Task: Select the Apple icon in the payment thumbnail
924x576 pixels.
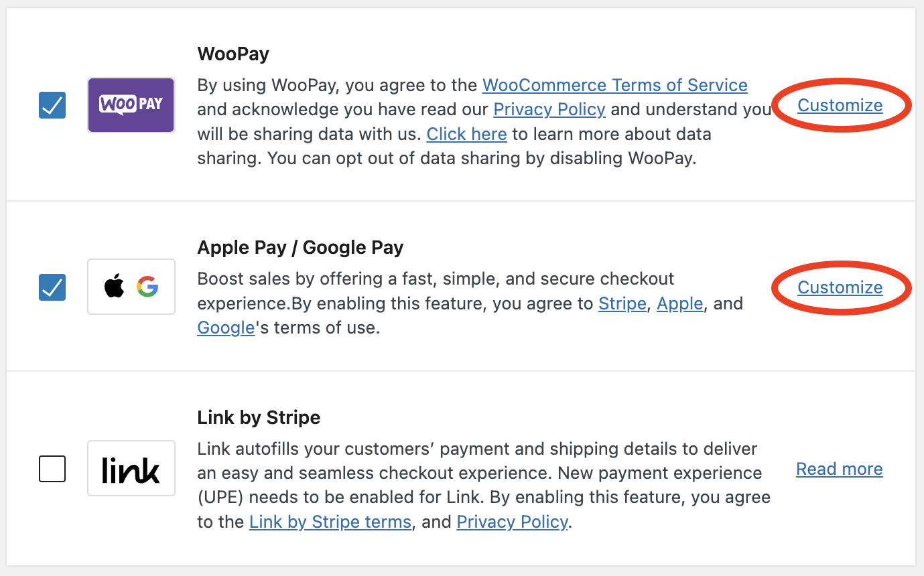Action: click(x=115, y=287)
